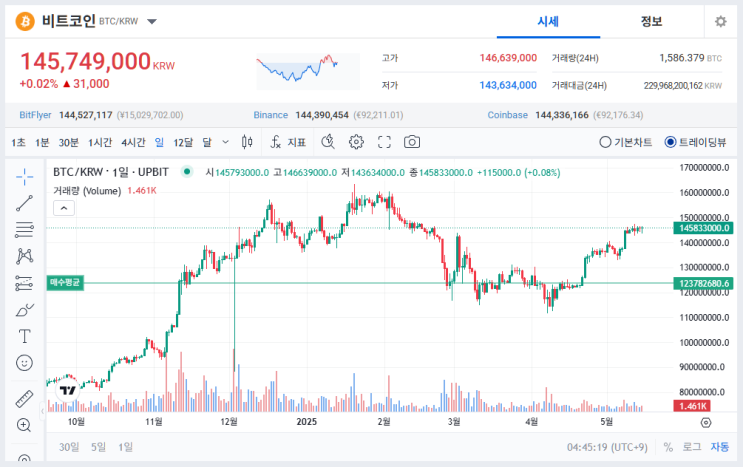Open chart settings gear in toolbar

tap(356, 142)
